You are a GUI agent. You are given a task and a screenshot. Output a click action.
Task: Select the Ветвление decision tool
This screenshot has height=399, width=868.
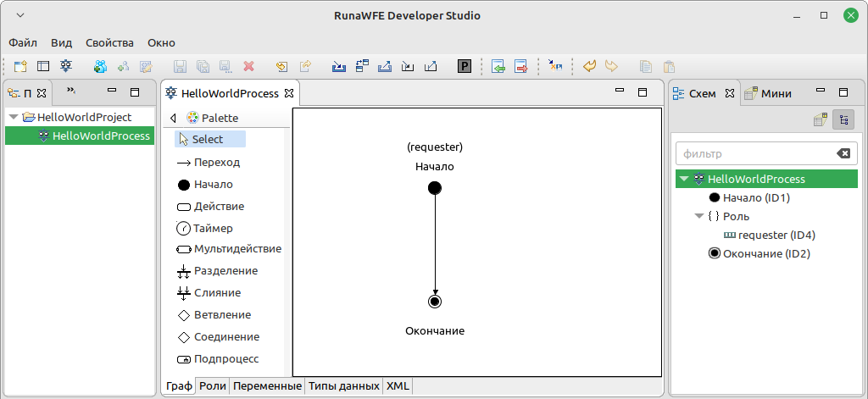tap(214, 315)
